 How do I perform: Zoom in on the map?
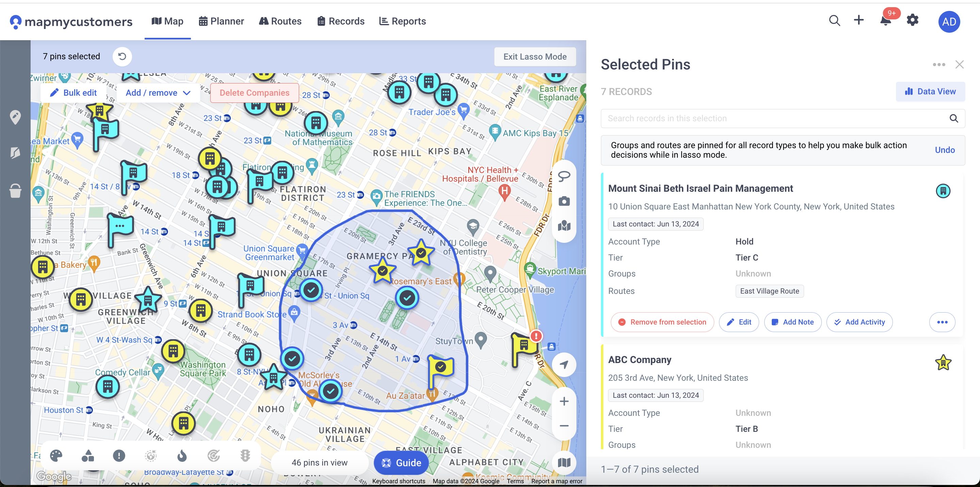click(564, 401)
